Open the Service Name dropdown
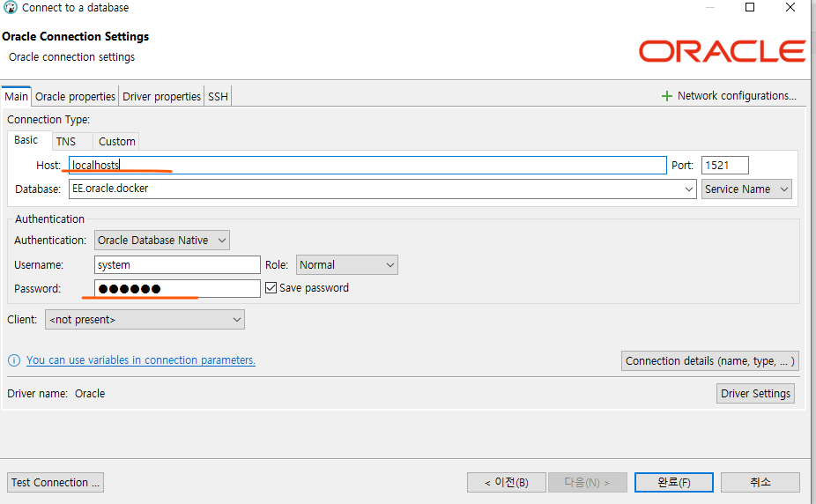 [x=746, y=189]
